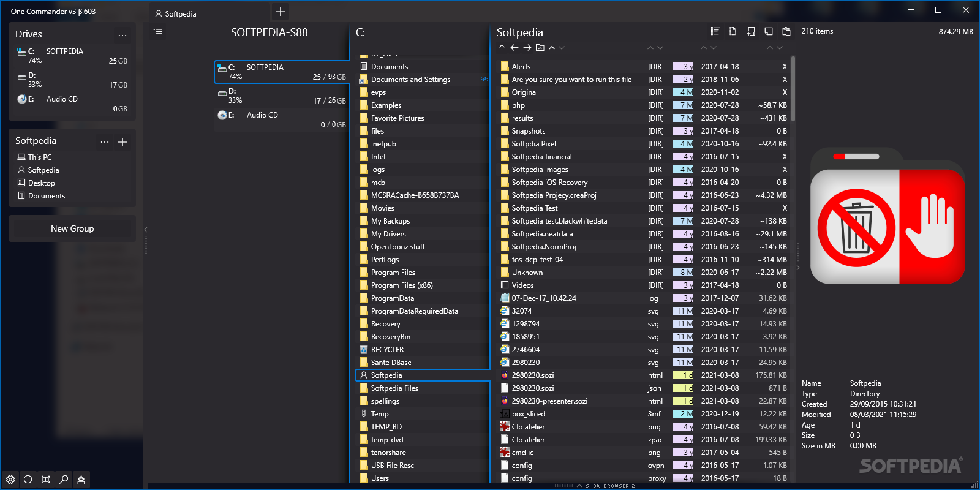The image size is (980, 490).
Task: Click the column layout switch icon
Action: [x=46, y=480]
